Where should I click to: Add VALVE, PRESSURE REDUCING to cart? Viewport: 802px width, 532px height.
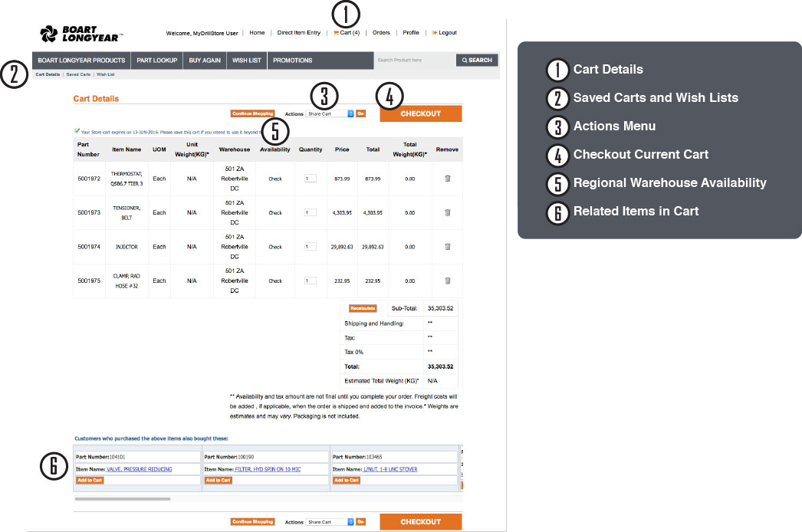[90, 480]
